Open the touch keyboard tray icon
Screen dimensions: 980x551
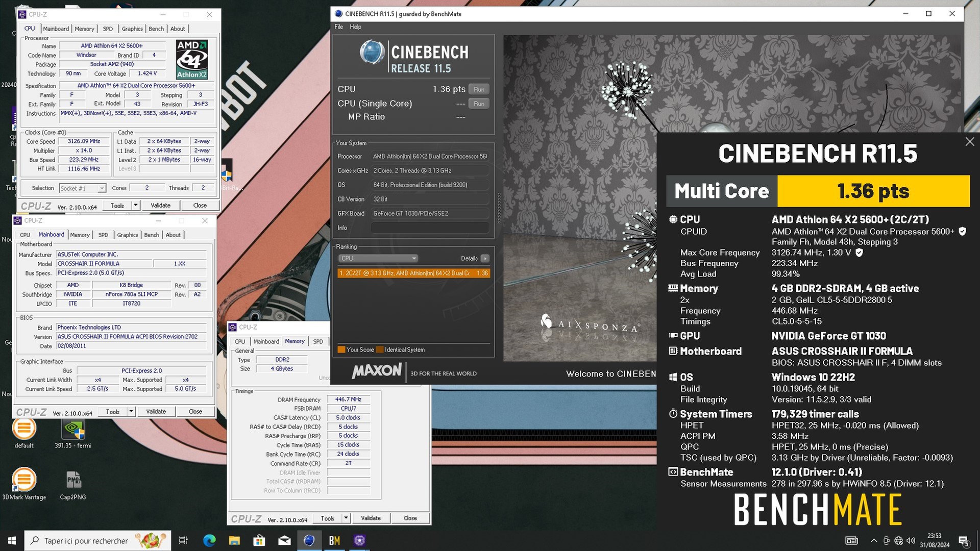tap(851, 540)
